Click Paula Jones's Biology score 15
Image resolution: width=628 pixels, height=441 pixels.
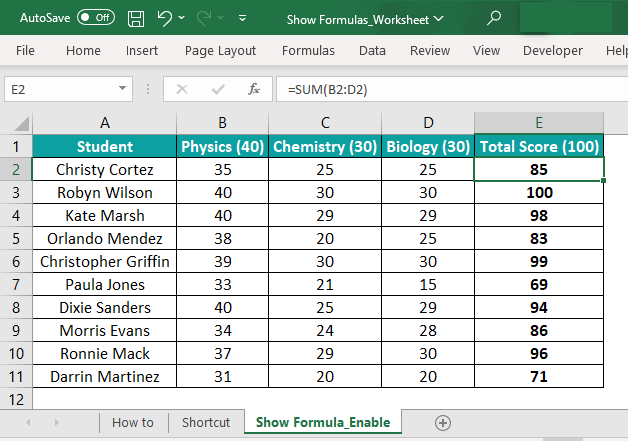point(428,284)
